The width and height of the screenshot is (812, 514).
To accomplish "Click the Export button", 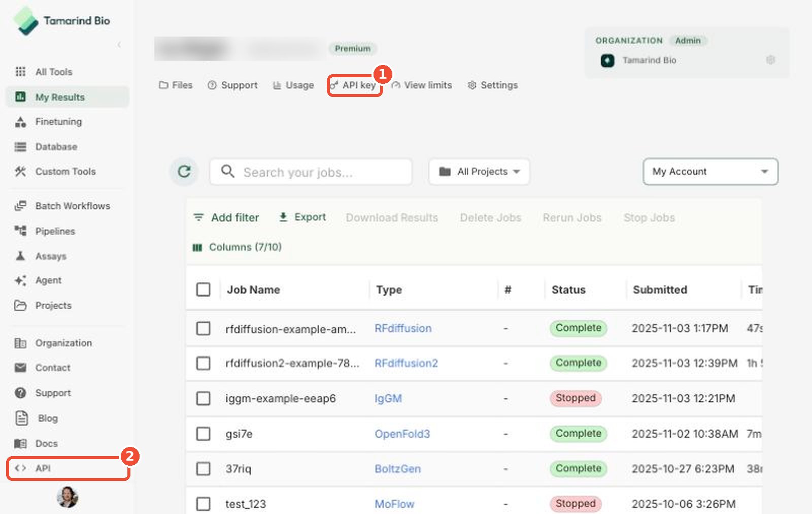I will tap(302, 217).
